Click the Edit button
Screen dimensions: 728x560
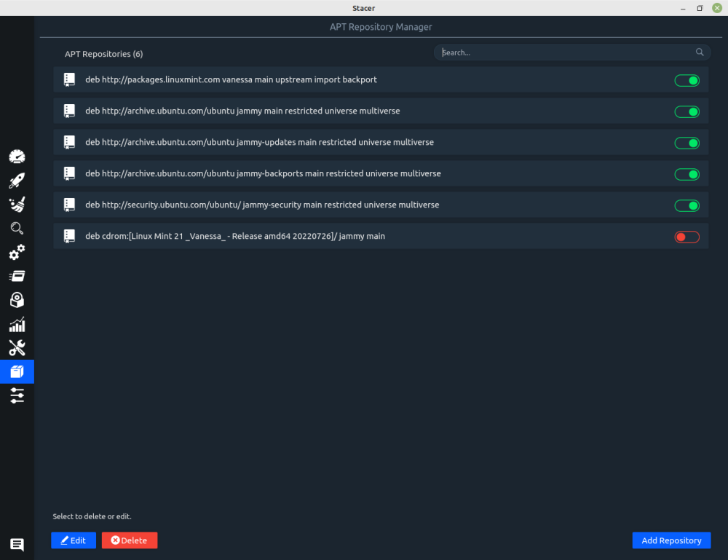pos(74,540)
